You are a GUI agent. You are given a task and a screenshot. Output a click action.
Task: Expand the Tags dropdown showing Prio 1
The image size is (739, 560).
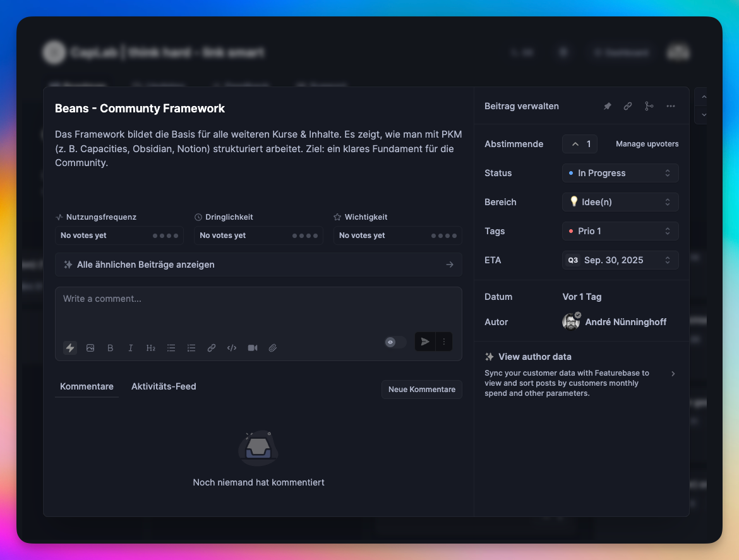coord(620,231)
